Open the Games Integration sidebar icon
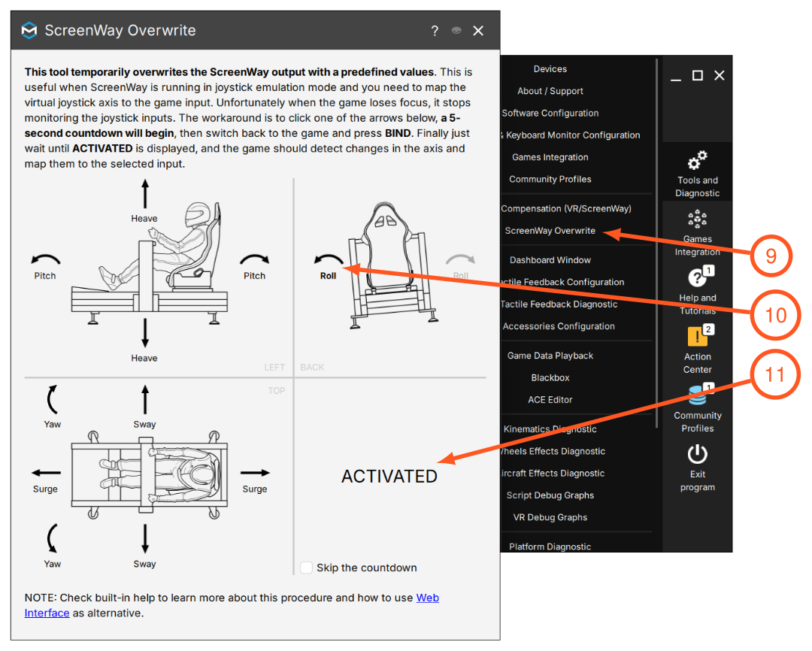This screenshot has width=812, height=651. (x=697, y=219)
